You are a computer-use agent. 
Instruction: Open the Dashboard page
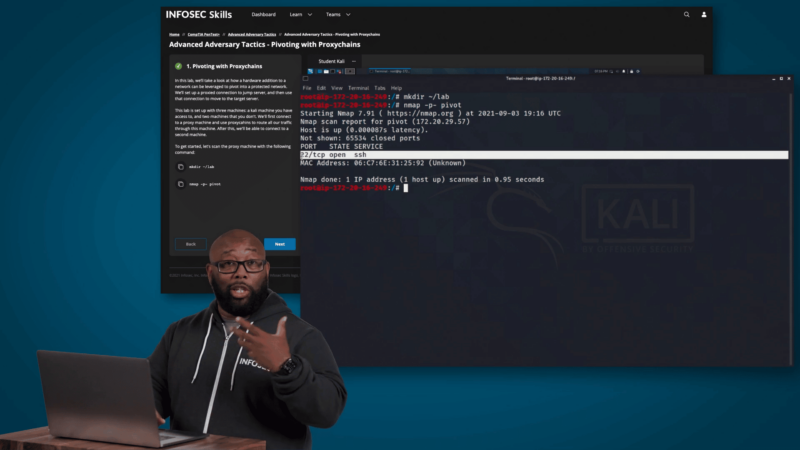[263, 15]
